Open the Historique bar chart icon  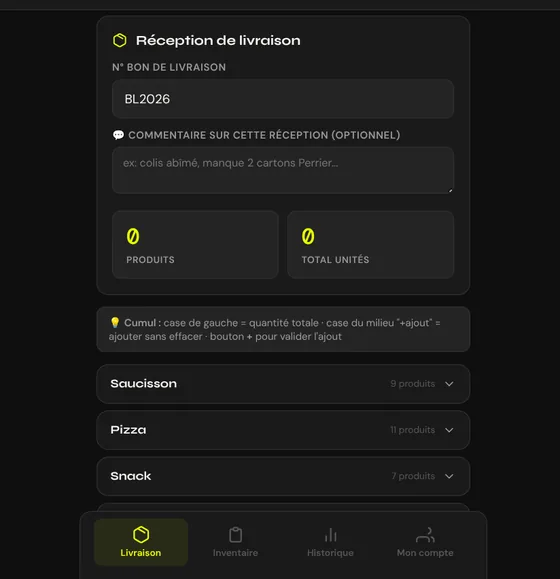point(331,535)
